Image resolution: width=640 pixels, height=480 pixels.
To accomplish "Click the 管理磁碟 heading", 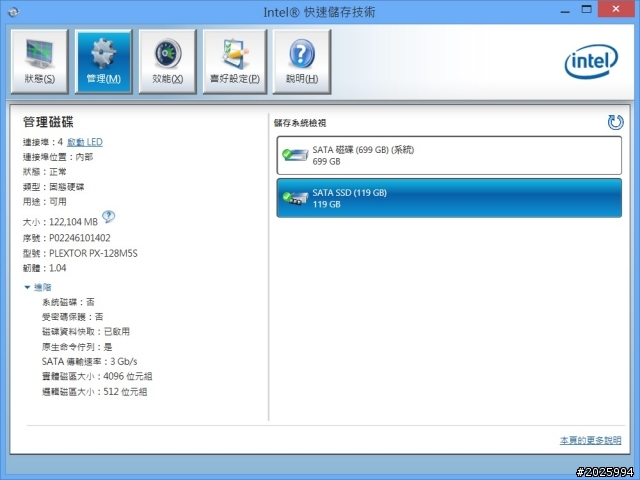I will tap(48, 122).
